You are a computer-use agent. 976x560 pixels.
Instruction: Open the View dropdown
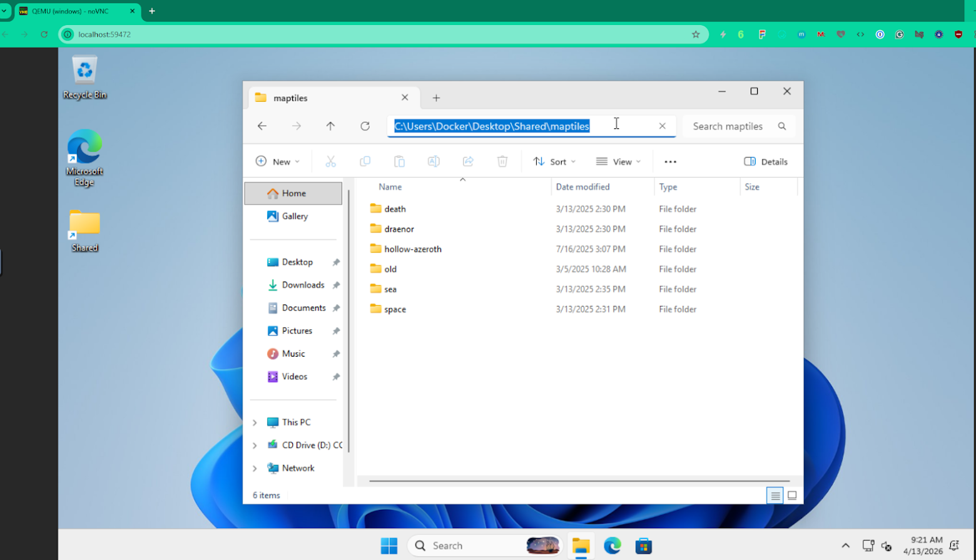pyautogui.click(x=618, y=161)
